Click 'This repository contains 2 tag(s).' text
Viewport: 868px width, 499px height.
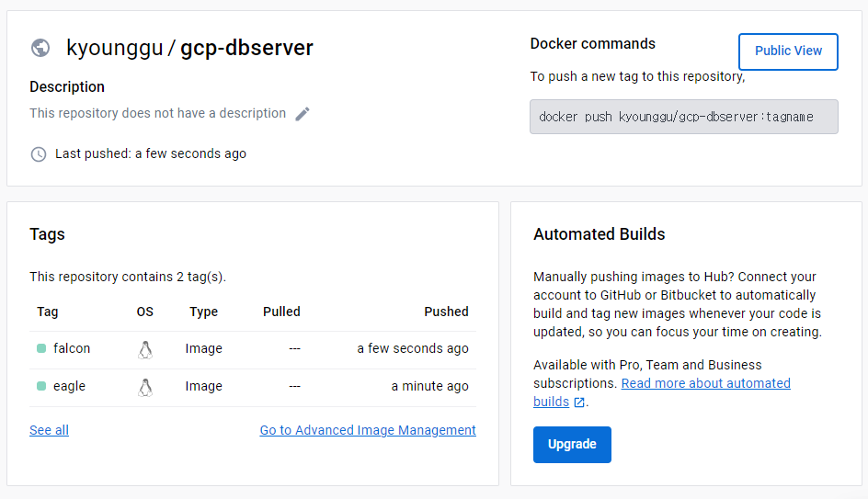[128, 277]
